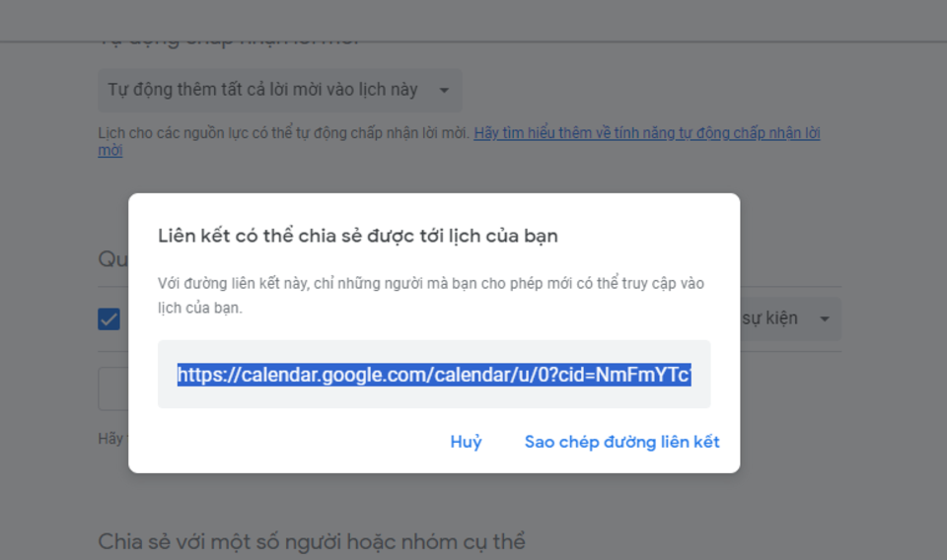Click the Hãy helper text left of dialog
The image size is (947, 560).
pos(111,439)
